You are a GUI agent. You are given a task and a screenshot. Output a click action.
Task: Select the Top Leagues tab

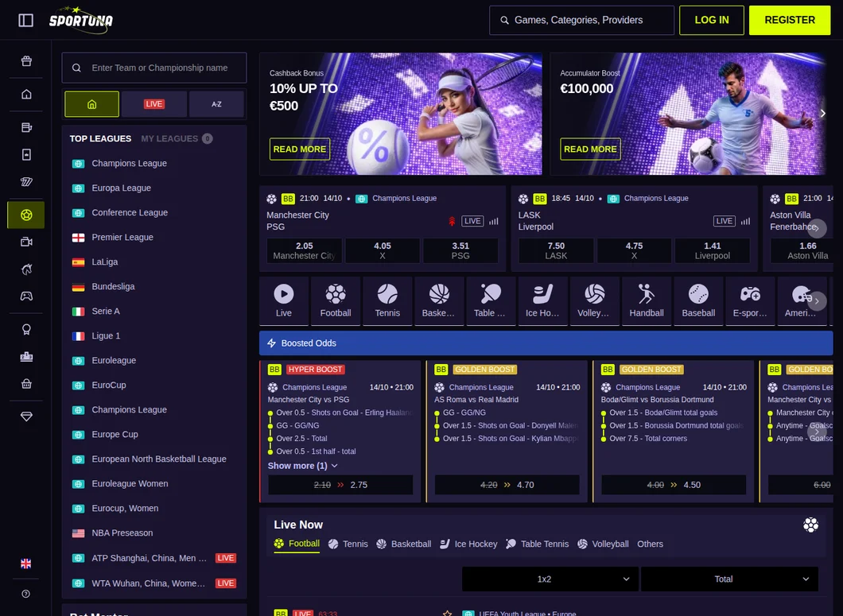(x=100, y=138)
